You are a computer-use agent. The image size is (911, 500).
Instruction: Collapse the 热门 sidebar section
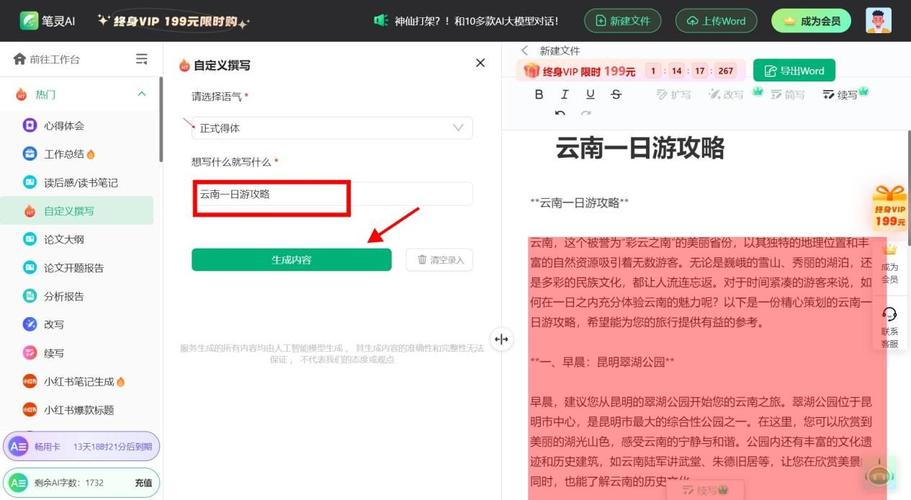141,94
